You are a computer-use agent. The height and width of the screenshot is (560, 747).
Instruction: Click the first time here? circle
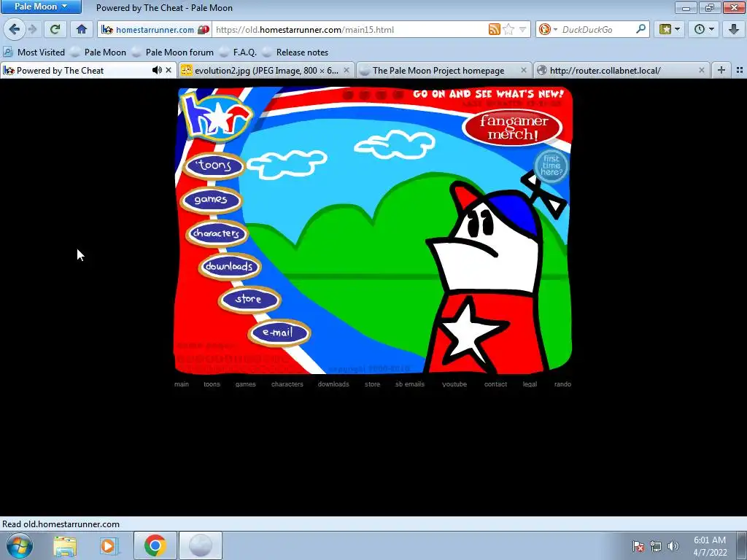551,166
